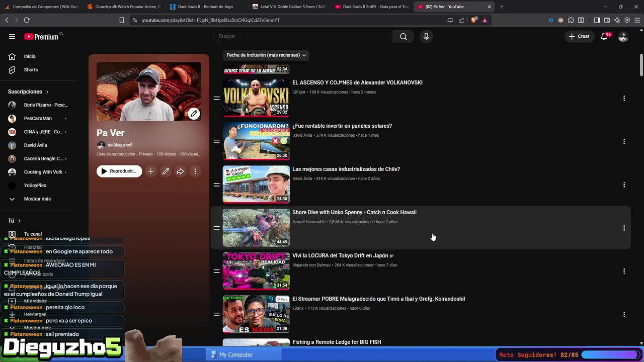Viewport: 644px width, 362px height.
Task: Open the sort dropdown Fecha de inclusión
Action: pyautogui.click(x=266, y=55)
